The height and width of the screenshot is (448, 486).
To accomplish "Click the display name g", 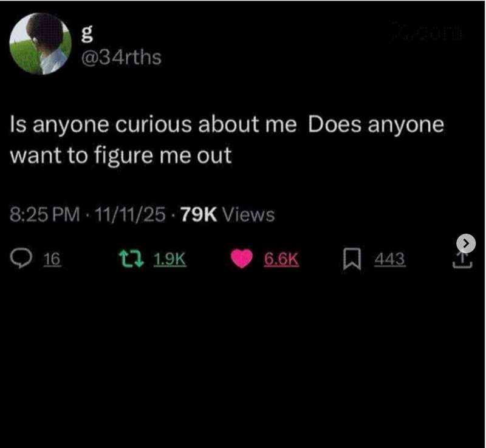I will 87,33.
